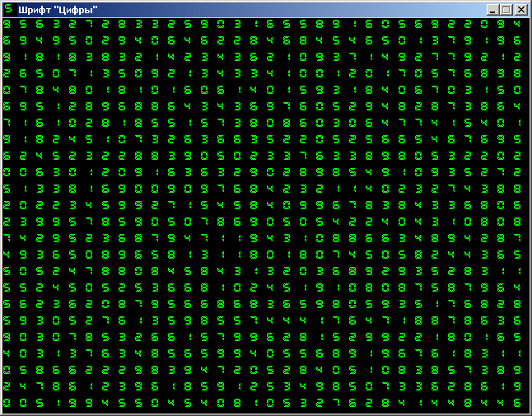Screen dimensions: 532x416
Task: Click the first digit 9 in top row
Action: click(7, 25)
